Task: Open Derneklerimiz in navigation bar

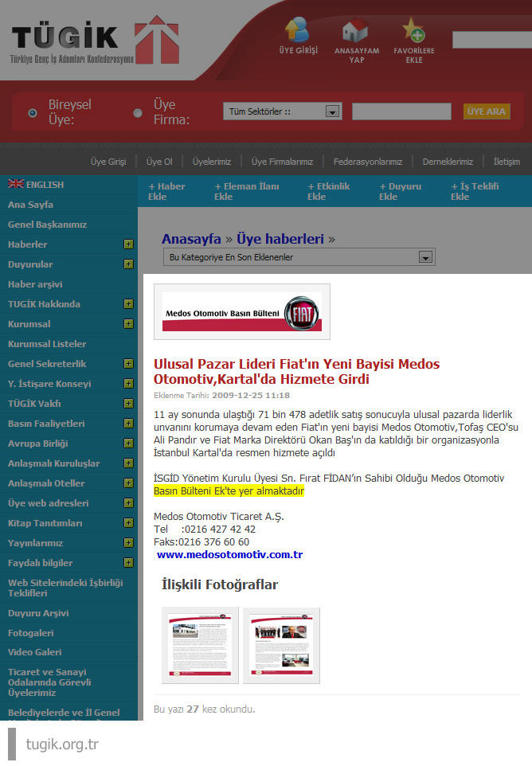Action: point(448,162)
